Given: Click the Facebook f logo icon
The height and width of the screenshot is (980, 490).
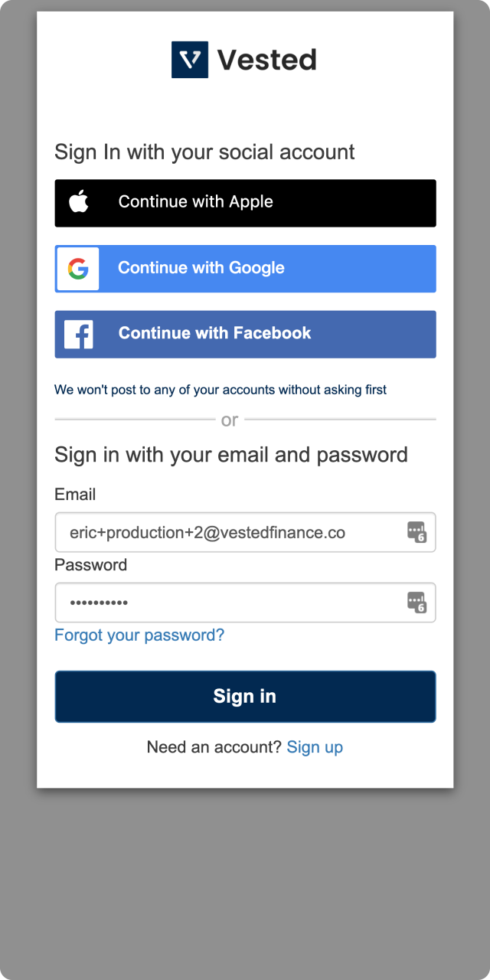Looking at the screenshot, I should click(78, 335).
